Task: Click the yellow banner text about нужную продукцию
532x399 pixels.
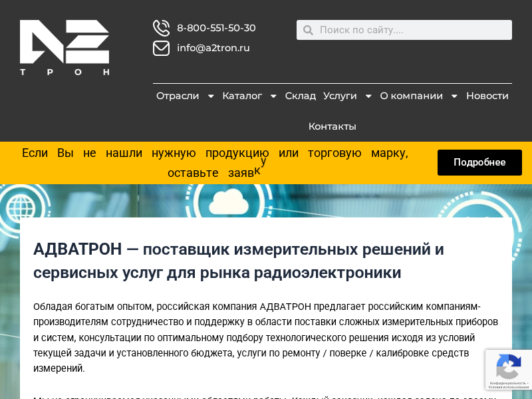Action: 215,163
